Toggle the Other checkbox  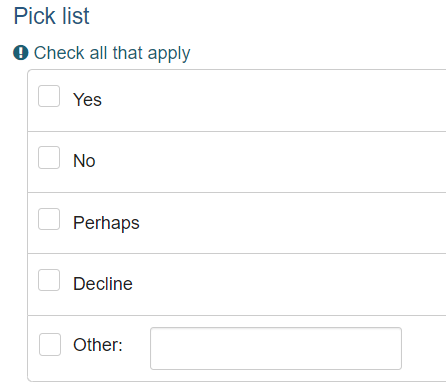(x=50, y=344)
